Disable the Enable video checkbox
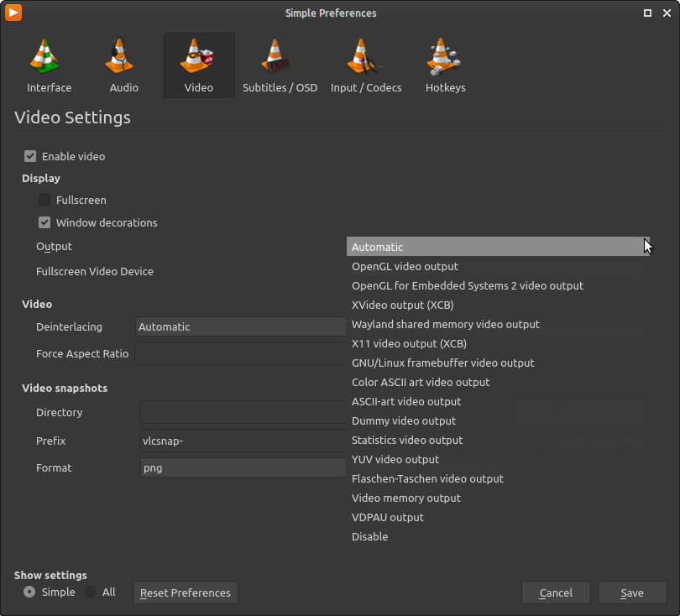 [30, 156]
